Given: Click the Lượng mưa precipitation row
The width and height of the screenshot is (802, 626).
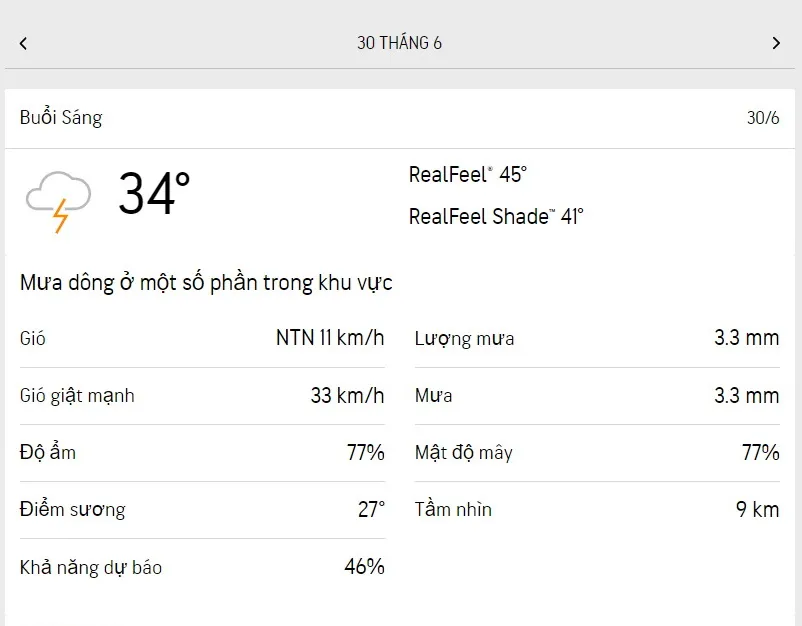Looking at the screenshot, I should click(596, 338).
